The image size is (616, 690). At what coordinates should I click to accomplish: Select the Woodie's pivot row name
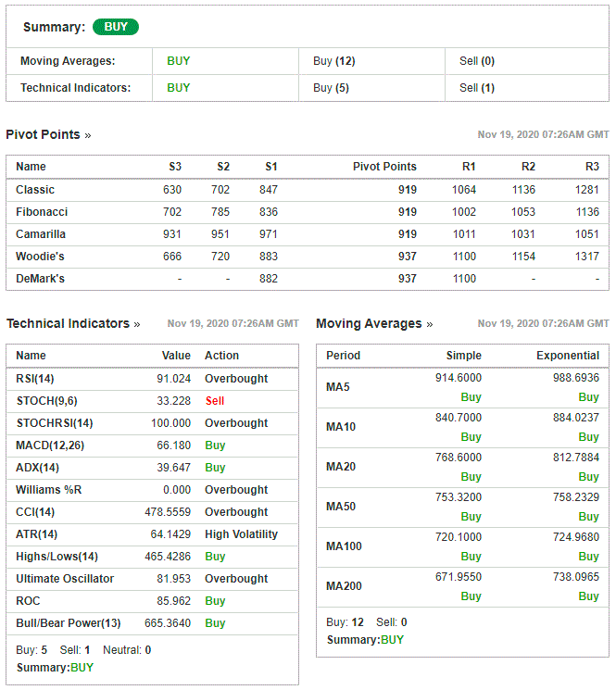(40, 257)
